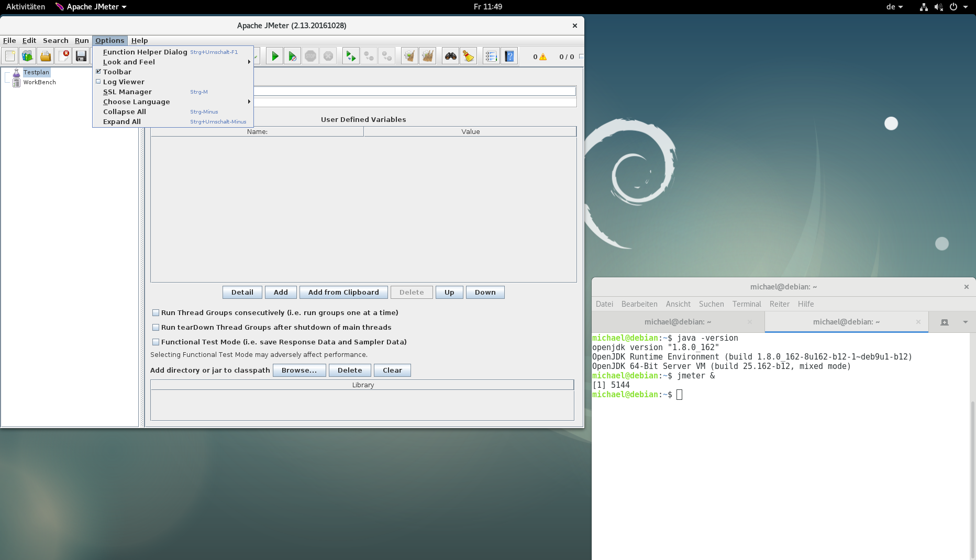This screenshot has height=560, width=976.
Task: Click Add from Clipboard button
Action: tap(343, 292)
